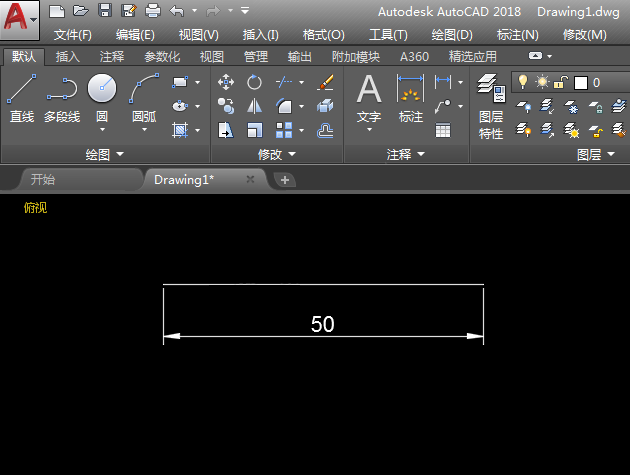Click the Rotate tool icon
The width and height of the screenshot is (630, 475).
coord(254,82)
